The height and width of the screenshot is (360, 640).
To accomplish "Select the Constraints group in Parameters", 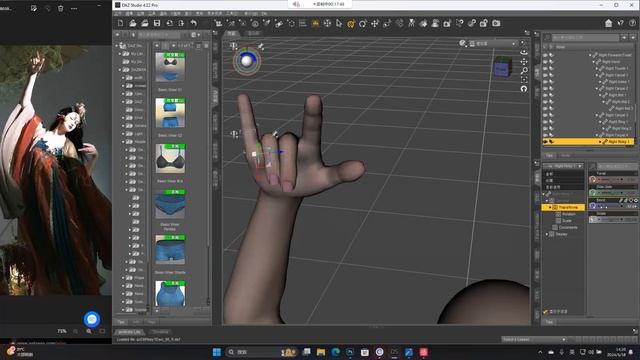I will [568, 227].
